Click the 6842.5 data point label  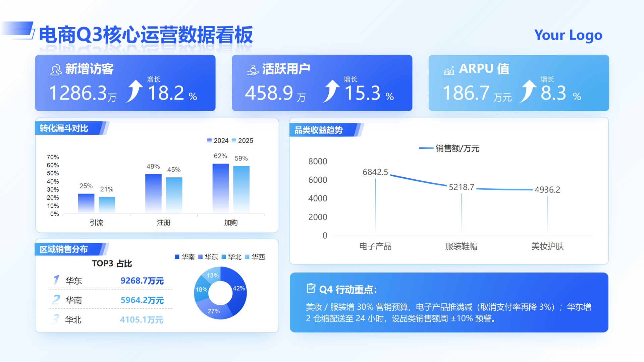(x=375, y=172)
